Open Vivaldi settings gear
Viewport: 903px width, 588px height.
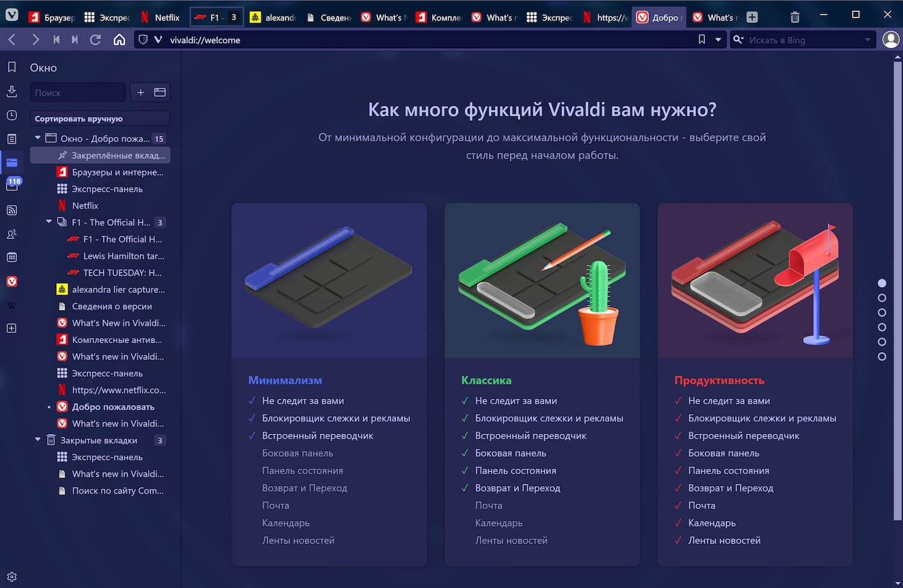tap(11, 577)
